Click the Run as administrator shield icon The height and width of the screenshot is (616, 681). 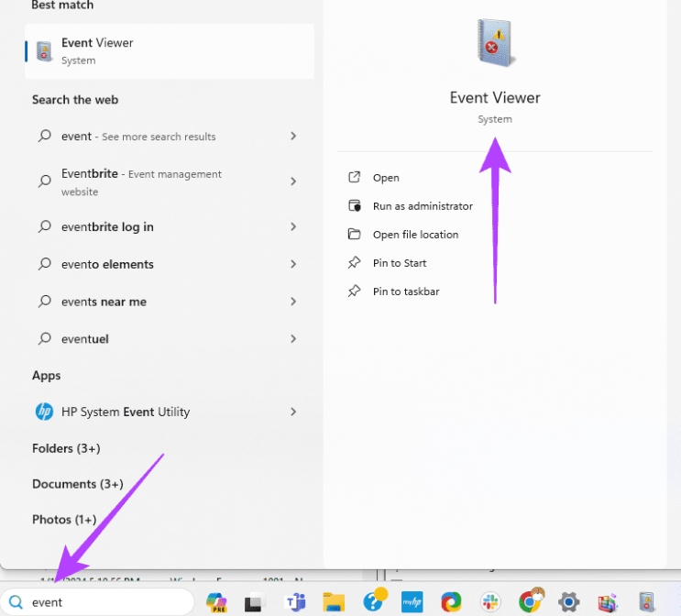tap(355, 205)
